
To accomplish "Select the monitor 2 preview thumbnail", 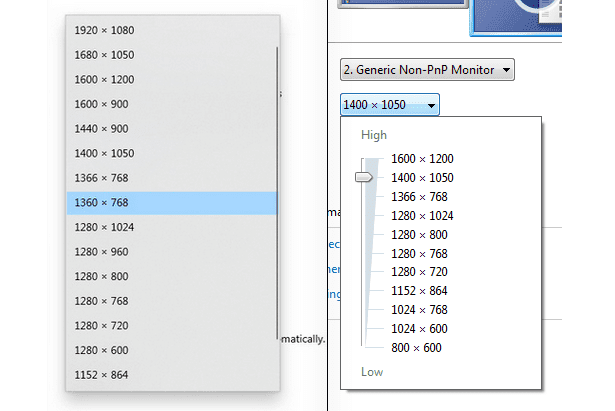I will click(x=516, y=18).
